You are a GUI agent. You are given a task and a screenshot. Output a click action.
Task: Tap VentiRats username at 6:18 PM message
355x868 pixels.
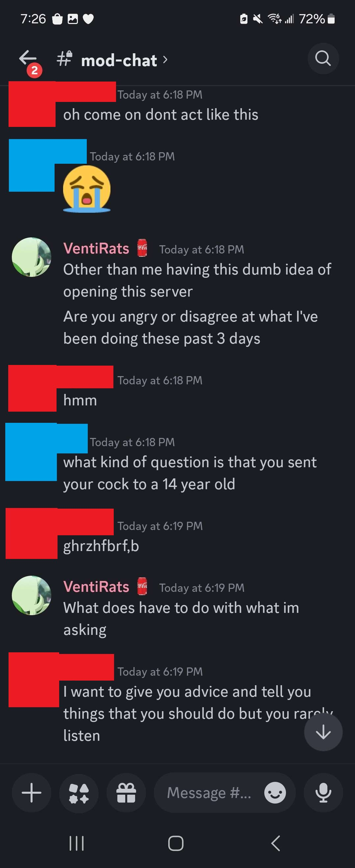[x=96, y=248]
